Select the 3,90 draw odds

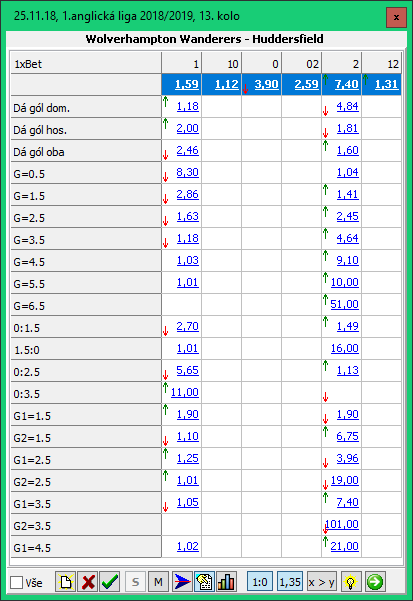point(266,84)
